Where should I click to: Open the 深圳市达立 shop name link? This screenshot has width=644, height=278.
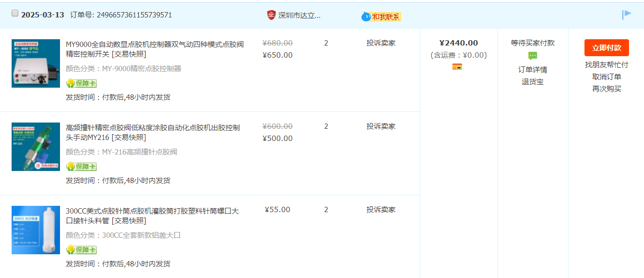click(299, 15)
